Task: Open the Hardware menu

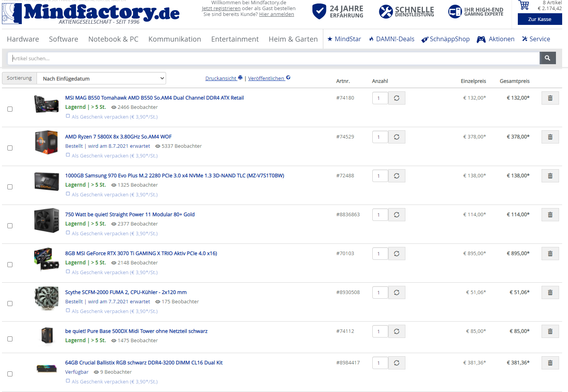Action: pos(23,39)
